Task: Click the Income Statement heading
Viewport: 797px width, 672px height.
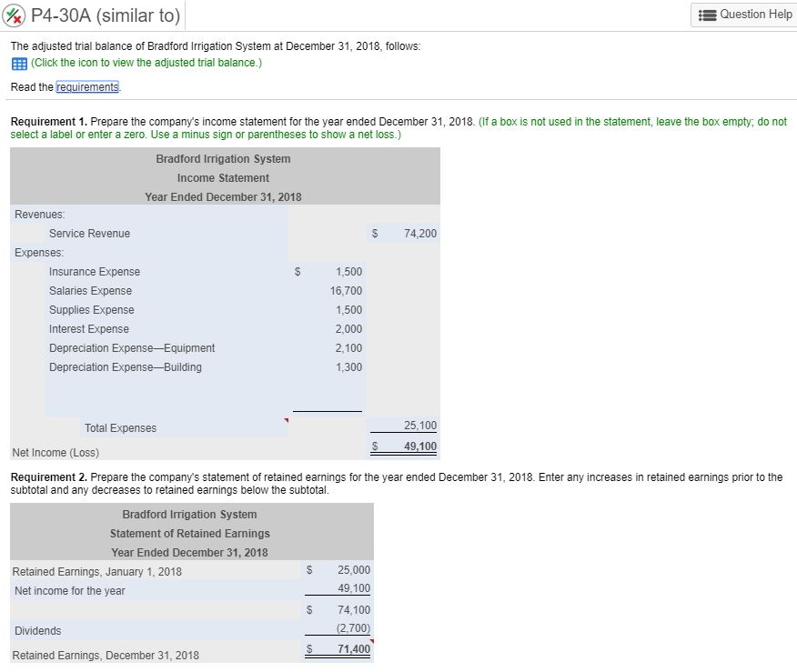Action: click(x=223, y=178)
